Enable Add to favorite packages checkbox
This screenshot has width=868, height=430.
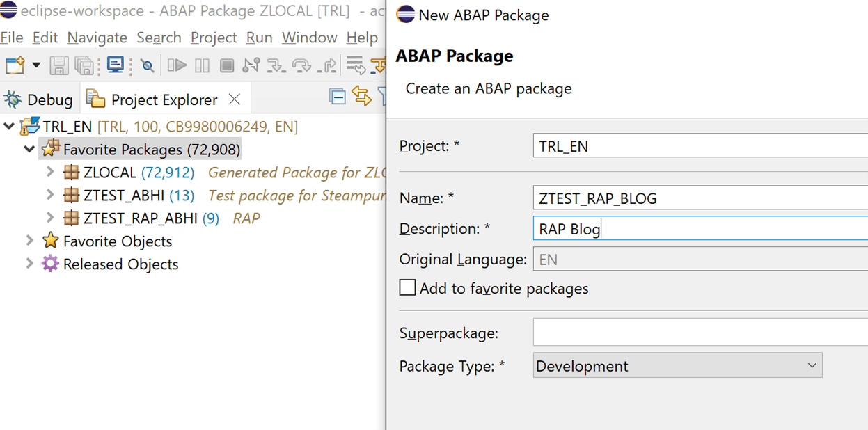(408, 287)
